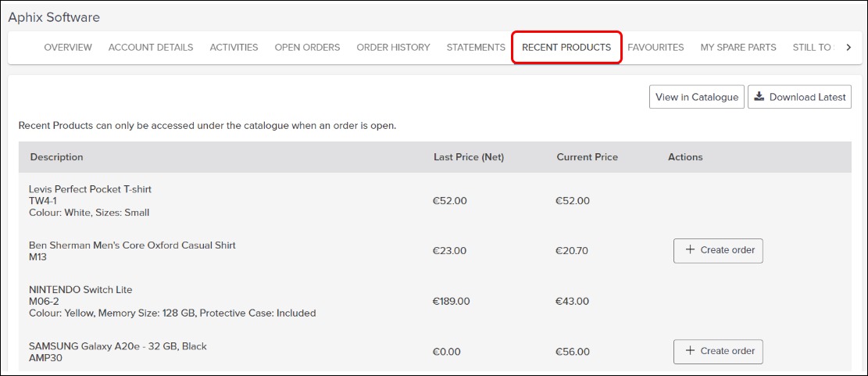
Task: Go to Open Orders tab
Action: pos(307,48)
